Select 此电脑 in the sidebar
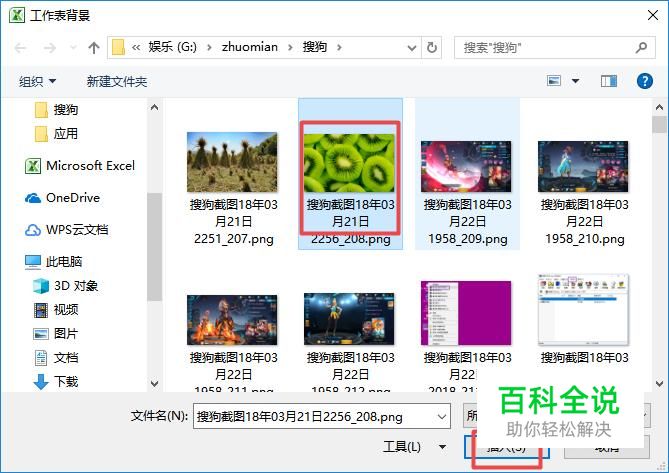 point(53,261)
